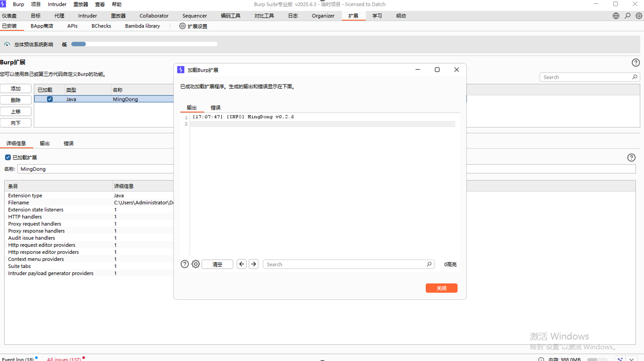Open the APIs sub-tab

pos(72,26)
